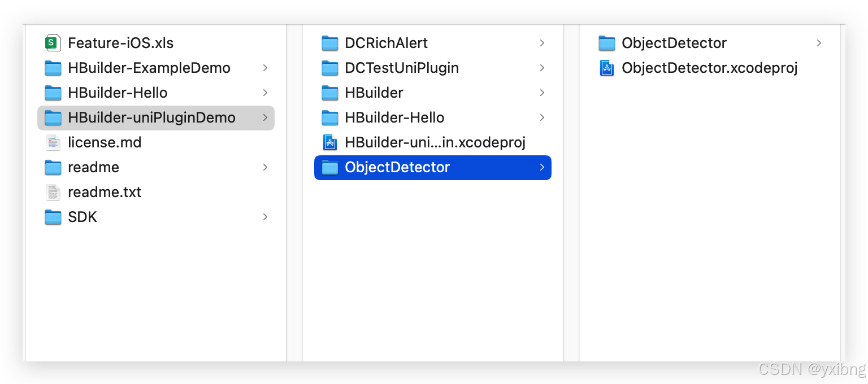Click the selected ObjectDetector folder icon
The height and width of the screenshot is (384, 868).
[x=329, y=167]
